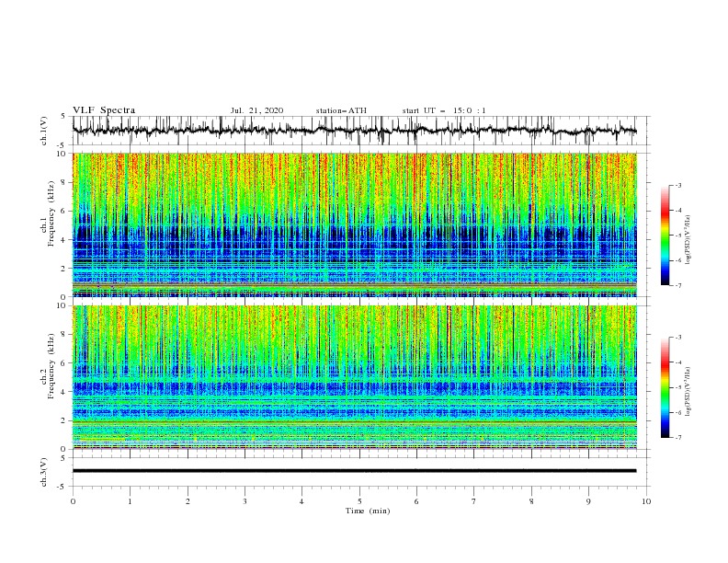Click the "-3" label on ch.2 colorbar

(677, 338)
